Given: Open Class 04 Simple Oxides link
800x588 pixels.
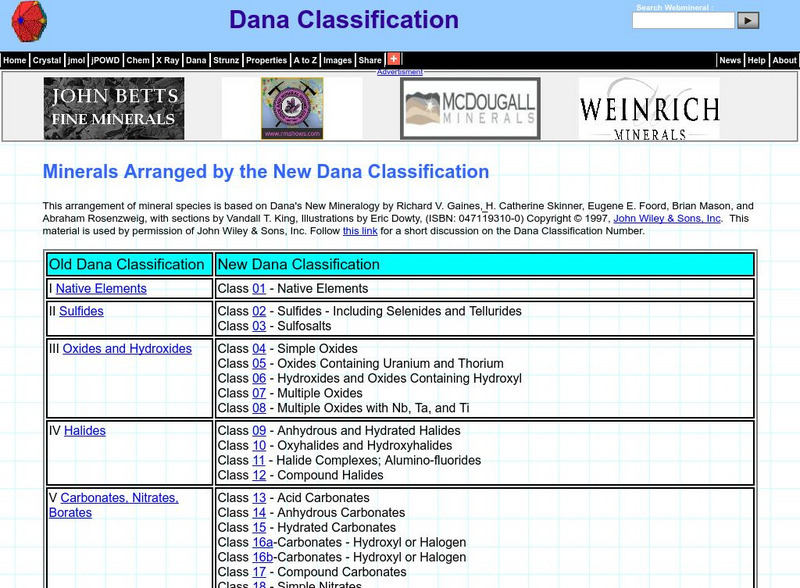Looking at the screenshot, I should 259,349.
